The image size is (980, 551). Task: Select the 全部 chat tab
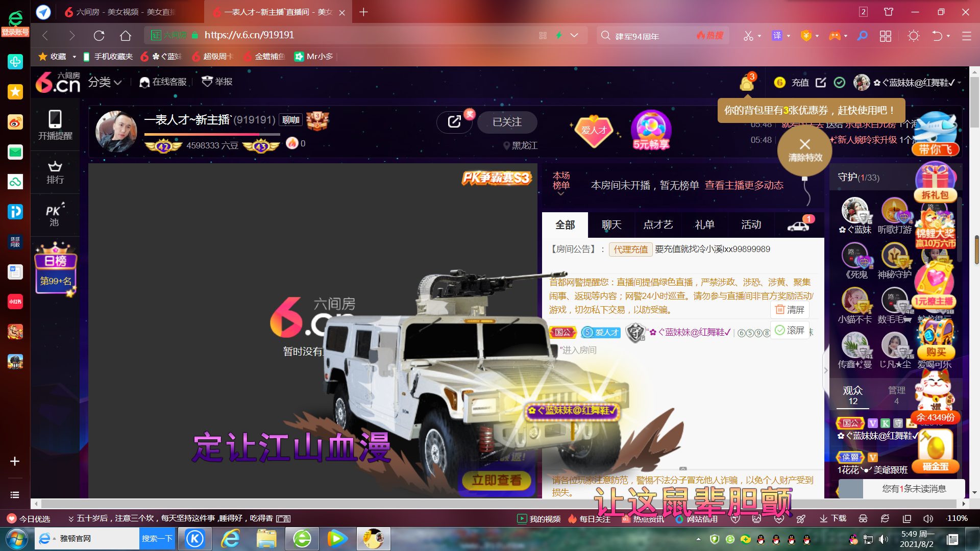point(565,225)
